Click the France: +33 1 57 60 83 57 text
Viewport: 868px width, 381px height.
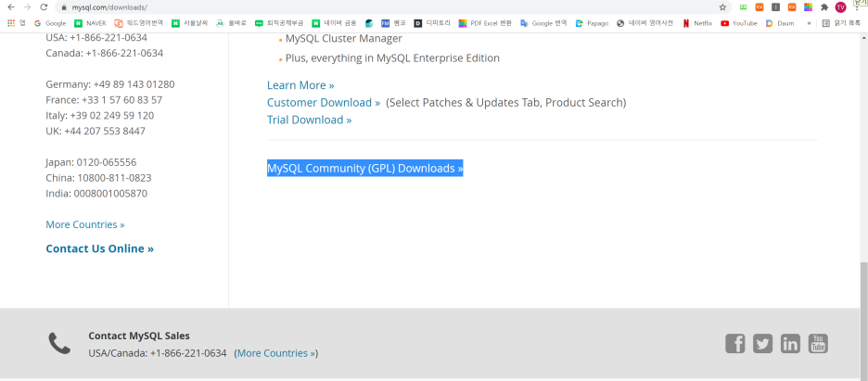coord(104,100)
